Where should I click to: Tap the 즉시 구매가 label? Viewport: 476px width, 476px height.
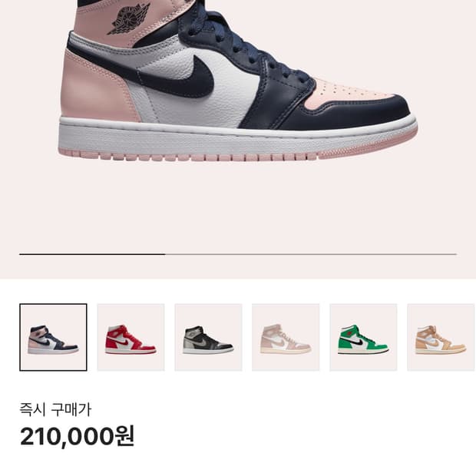(x=55, y=409)
